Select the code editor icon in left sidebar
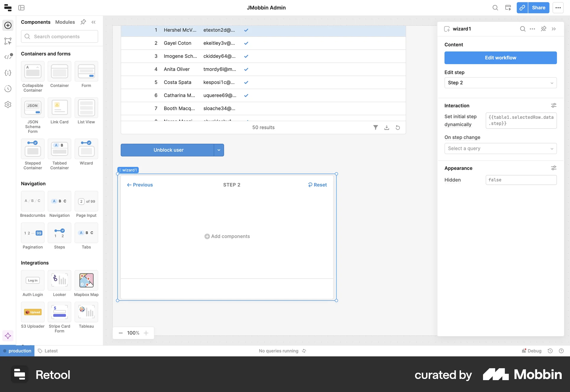Screen dimensions: 570x392 coord(8,56)
